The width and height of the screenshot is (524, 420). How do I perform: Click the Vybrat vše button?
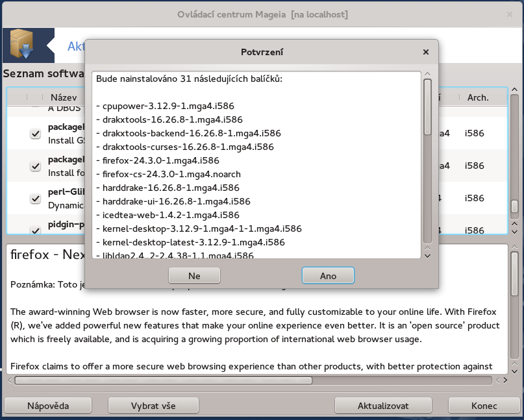tap(153, 406)
